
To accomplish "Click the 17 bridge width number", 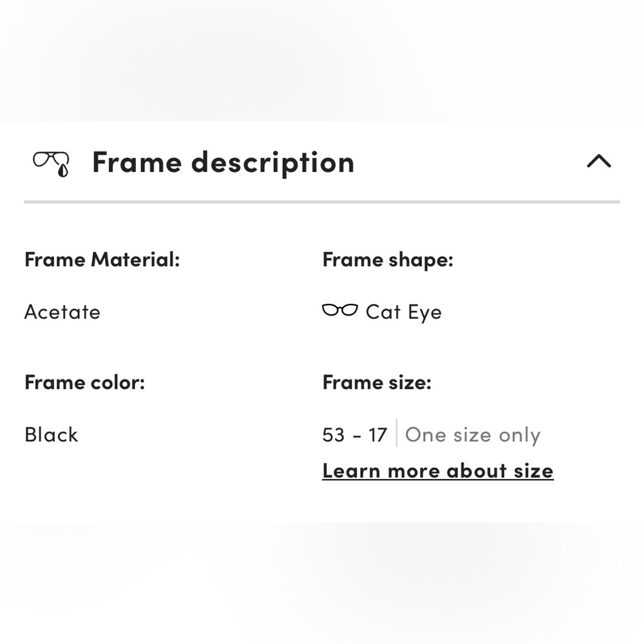I will pyautogui.click(x=377, y=435).
